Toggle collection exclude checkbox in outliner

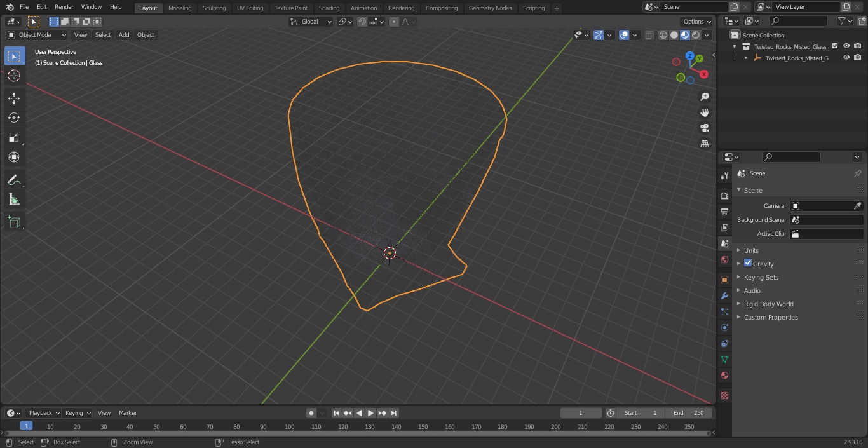pos(835,46)
